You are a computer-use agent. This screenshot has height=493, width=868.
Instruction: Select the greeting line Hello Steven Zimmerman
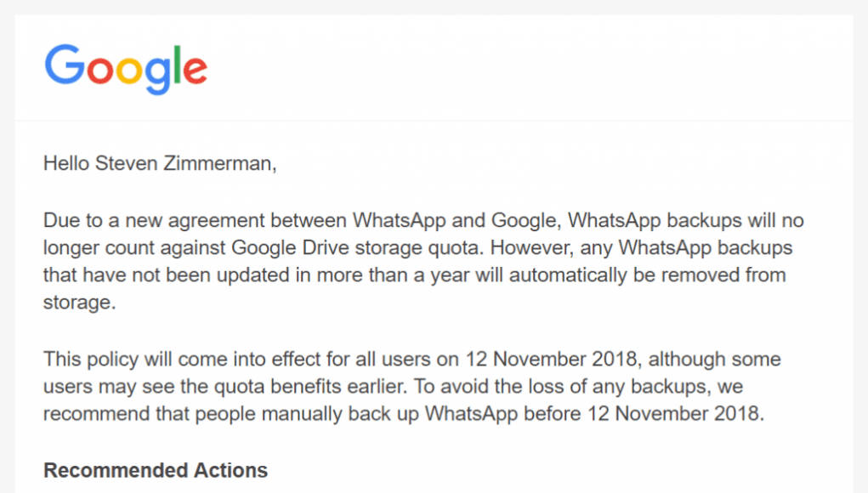pyautogui.click(x=160, y=163)
